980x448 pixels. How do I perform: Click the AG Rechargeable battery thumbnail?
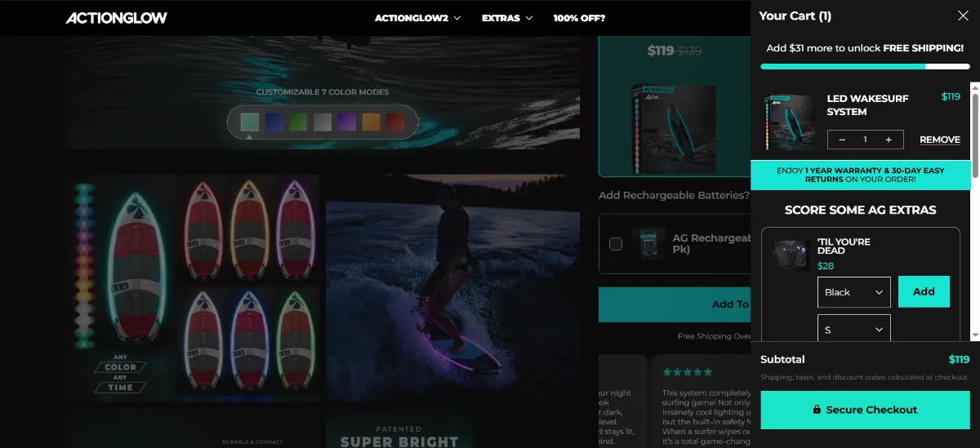(648, 243)
